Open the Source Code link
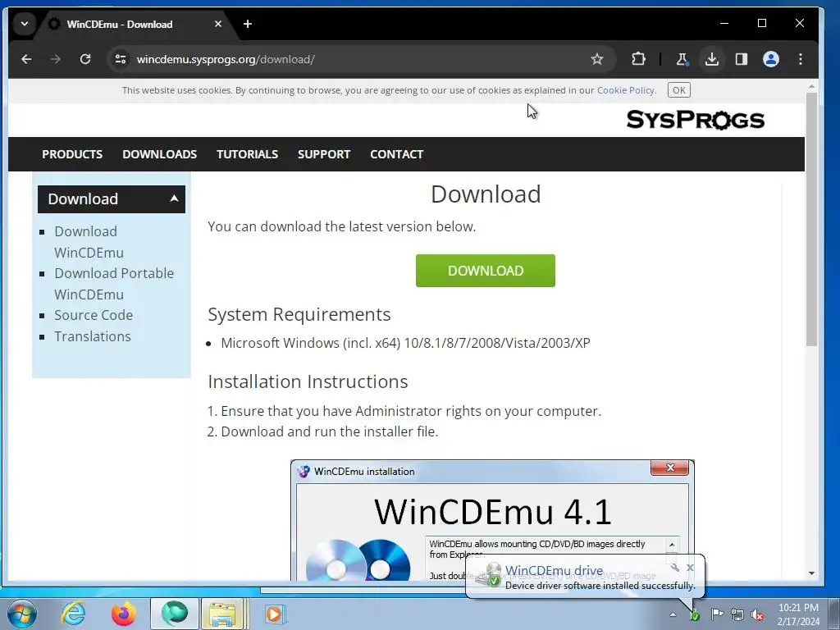 coord(94,315)
